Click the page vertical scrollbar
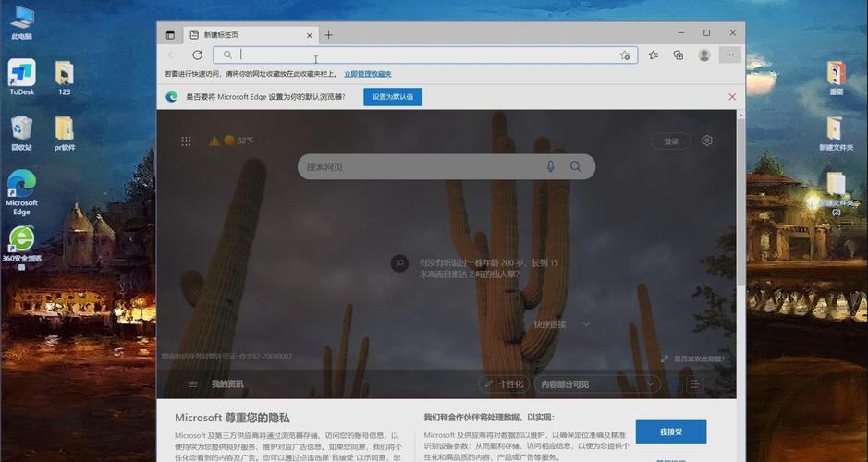The height and width of the screenshot is (462, 868). (740, 202)
